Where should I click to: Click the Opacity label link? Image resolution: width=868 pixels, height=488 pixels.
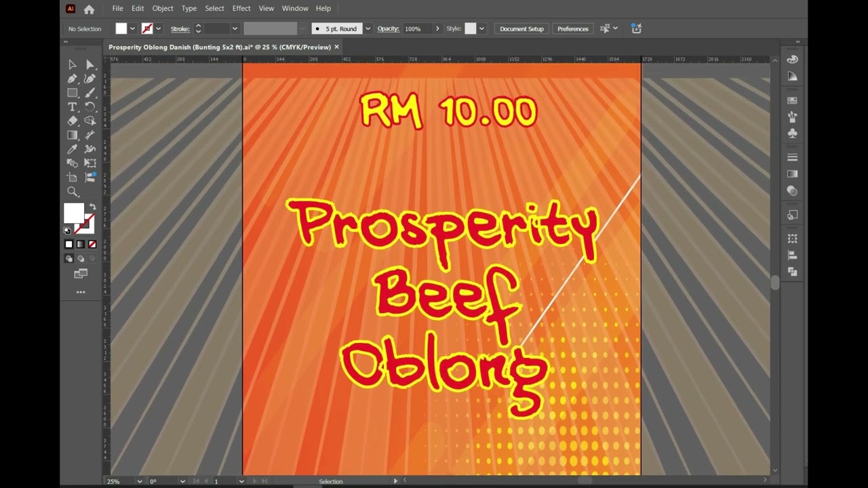pos(389,28)
